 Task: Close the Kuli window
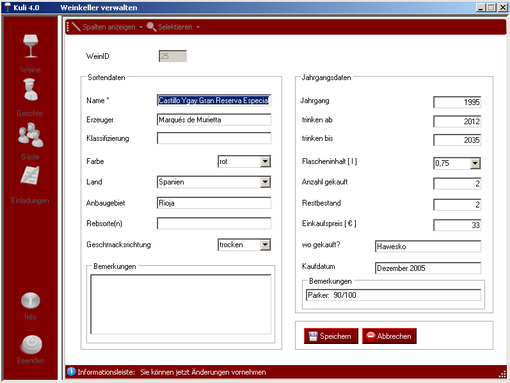[503, 7]
